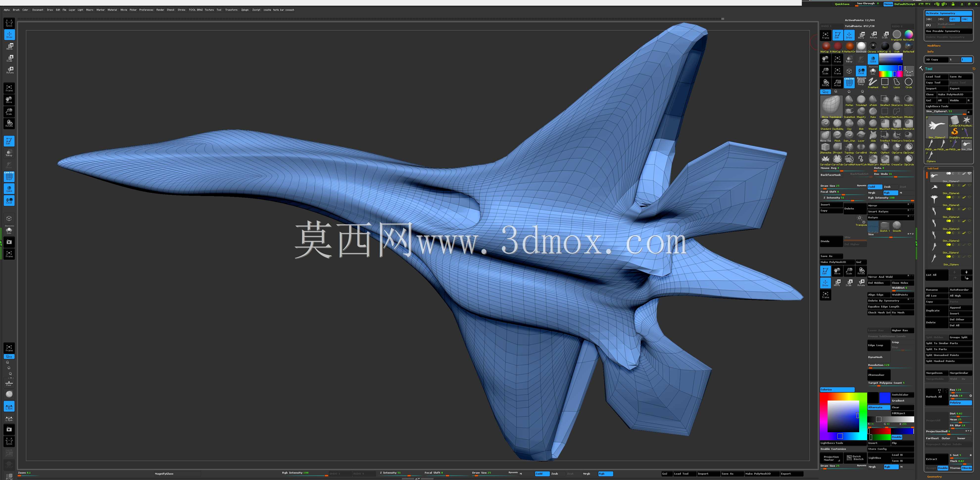980x480 pixels.
Task: Collapse the SubTool section
Action: [932, 168]
